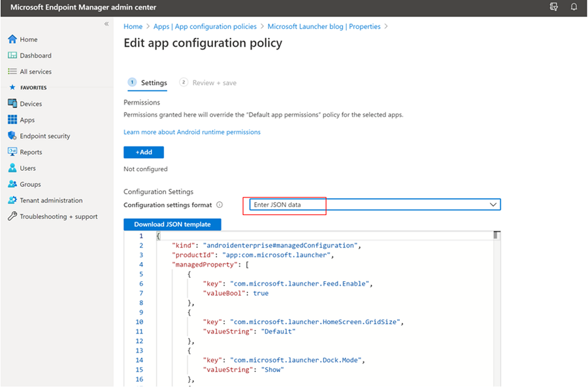Switch to Settings step tab

148,82
